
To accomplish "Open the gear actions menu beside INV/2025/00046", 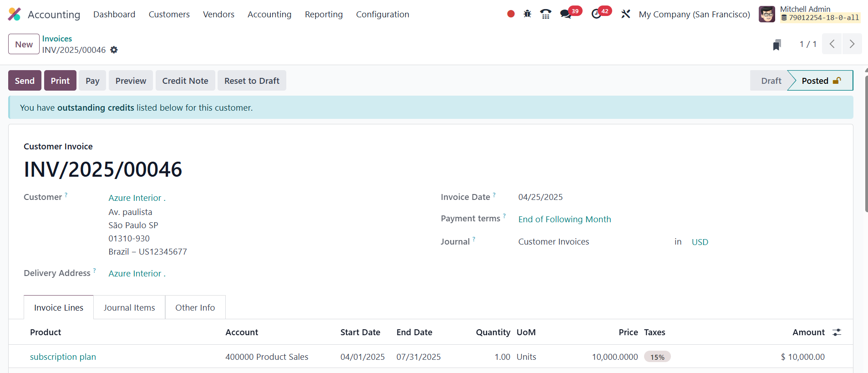I will (x=114, y=50).
